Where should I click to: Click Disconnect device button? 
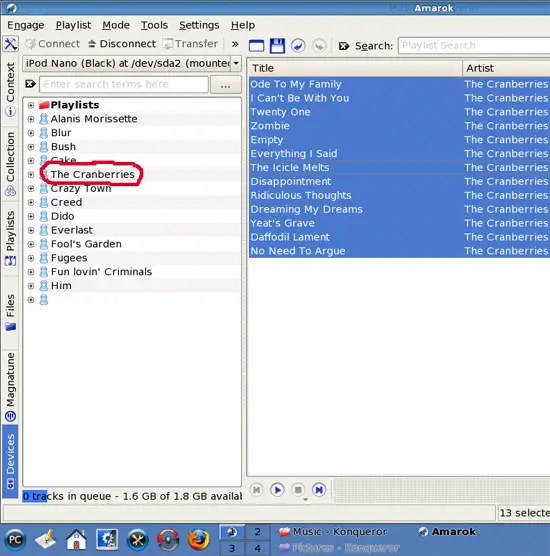click(x=122, y=44)
